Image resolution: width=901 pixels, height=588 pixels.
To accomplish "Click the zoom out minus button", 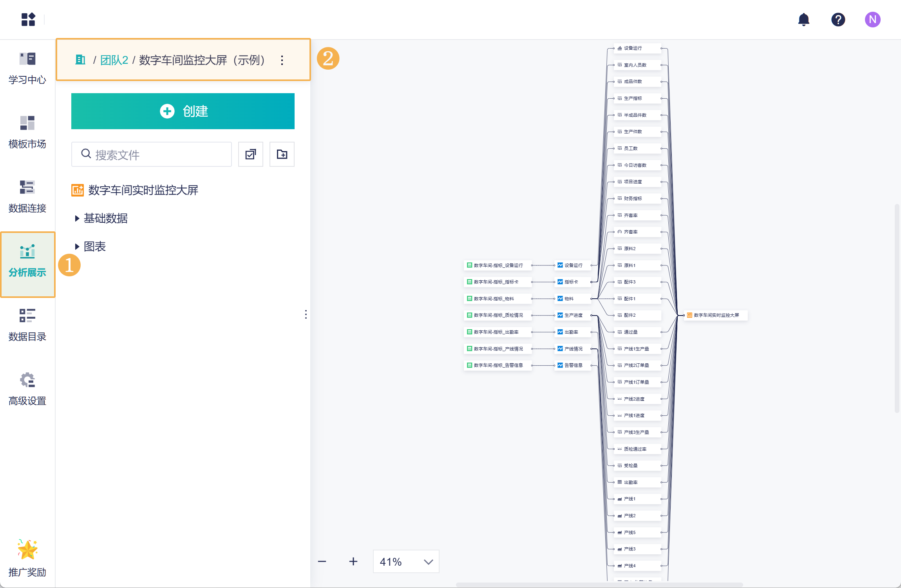I will coord(322,562).
